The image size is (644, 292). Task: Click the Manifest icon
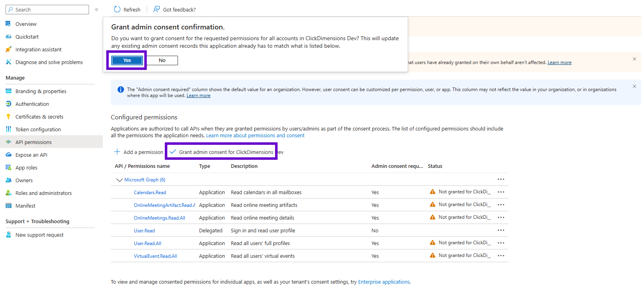click(x=8, y=206)
